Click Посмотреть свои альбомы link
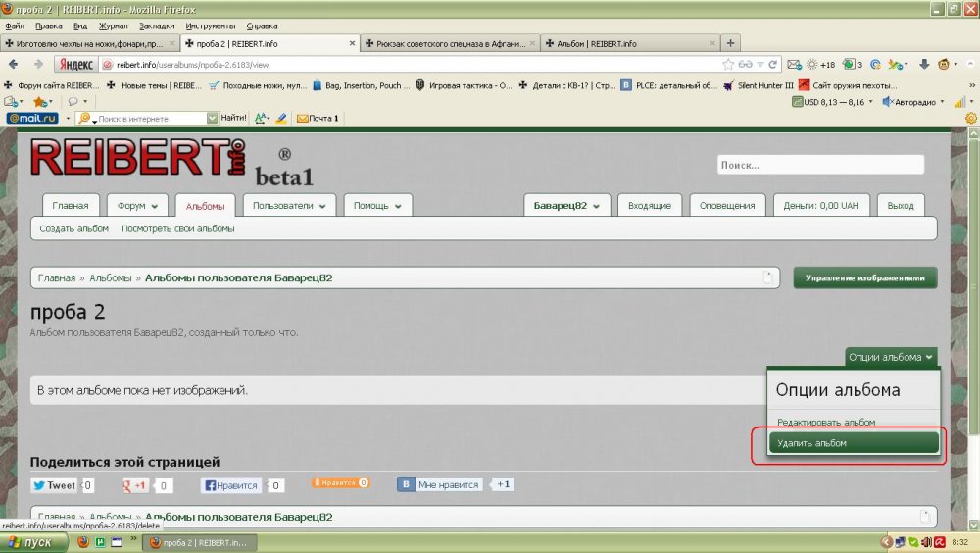980x553 pixels. click(x=177, y=229)
